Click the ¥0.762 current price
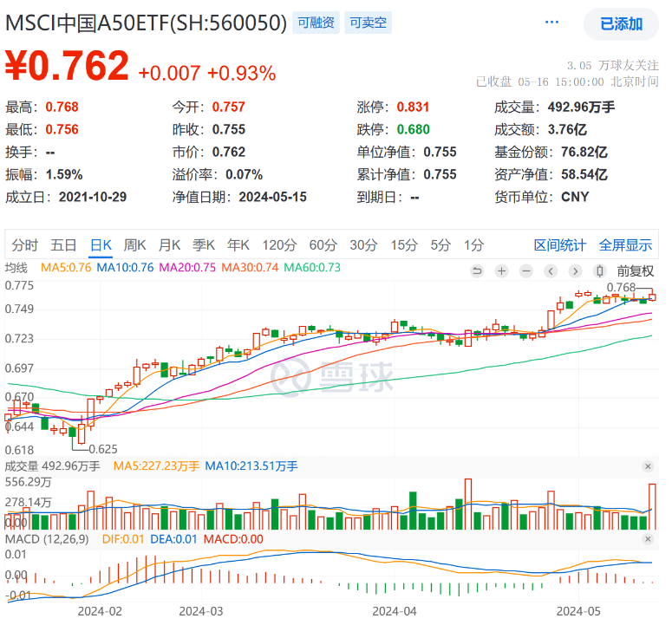 pos(67,66)
